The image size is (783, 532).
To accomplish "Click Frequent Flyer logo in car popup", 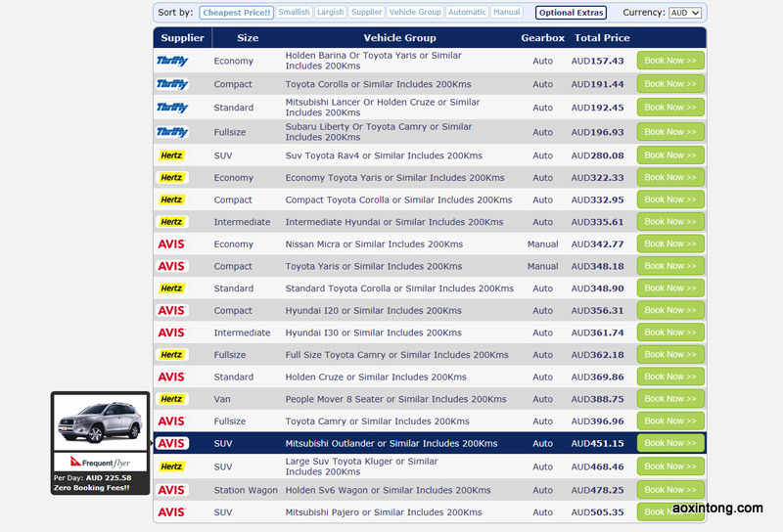I will click(x=100, y=461).
